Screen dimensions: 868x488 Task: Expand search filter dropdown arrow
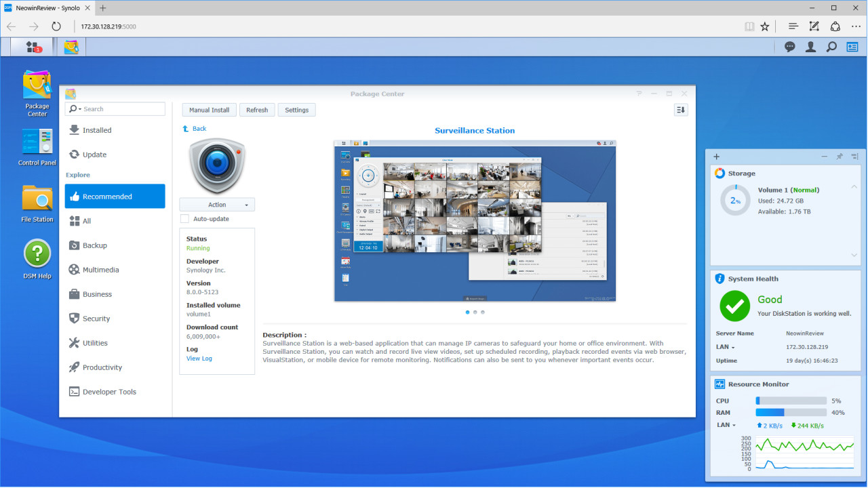tap(80, 109)
